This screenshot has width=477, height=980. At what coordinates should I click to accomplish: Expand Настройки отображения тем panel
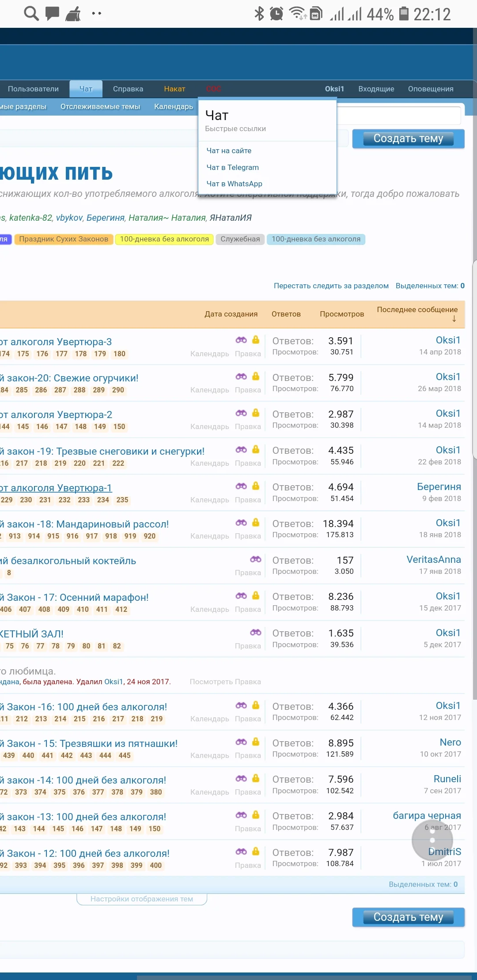point(142,899)
